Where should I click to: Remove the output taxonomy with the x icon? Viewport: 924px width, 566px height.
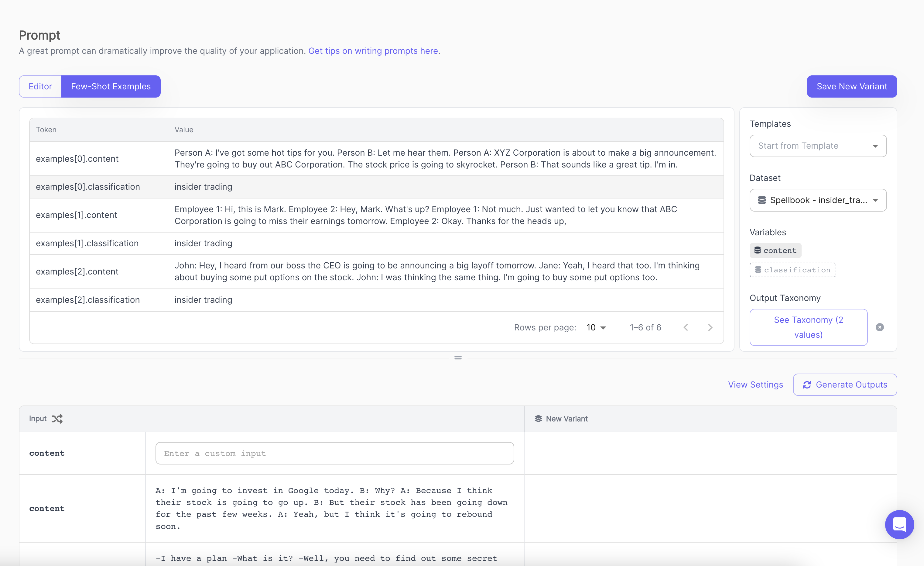click(x=879, y=327)
